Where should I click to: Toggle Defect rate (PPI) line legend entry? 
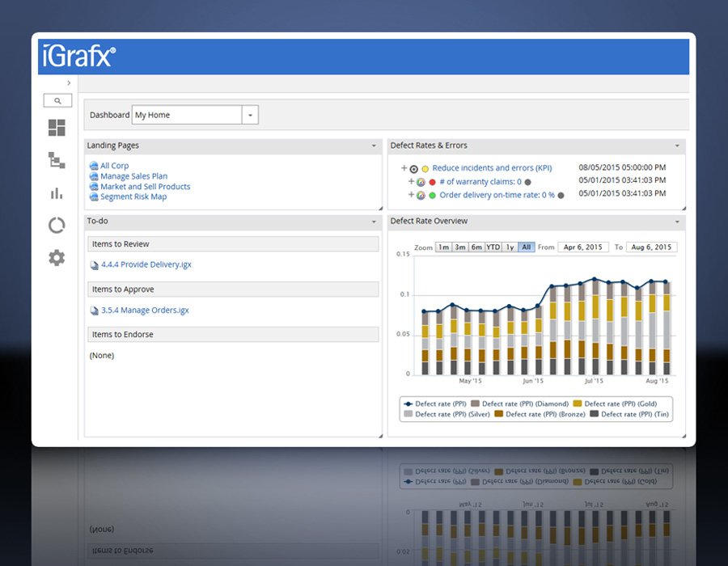pyautogui.click(x=435, y=403)
